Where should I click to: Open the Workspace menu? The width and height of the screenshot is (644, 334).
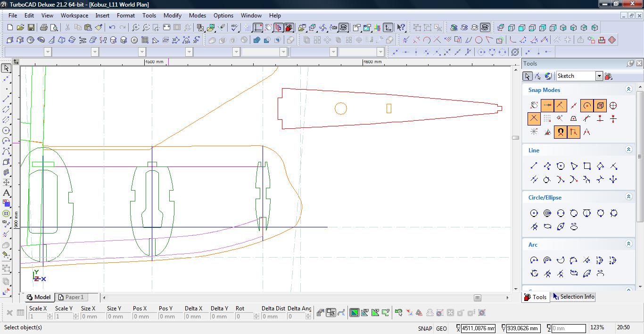(74, 16)
